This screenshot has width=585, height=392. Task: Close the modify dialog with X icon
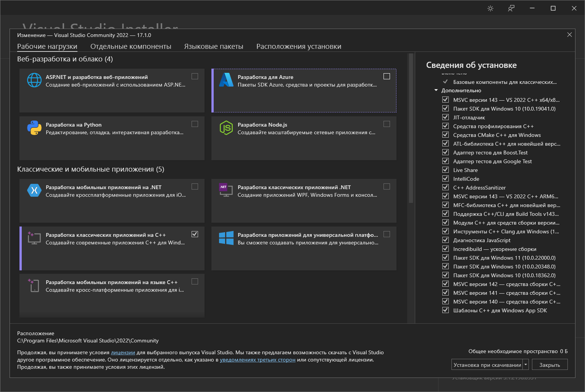click(569, 35)
